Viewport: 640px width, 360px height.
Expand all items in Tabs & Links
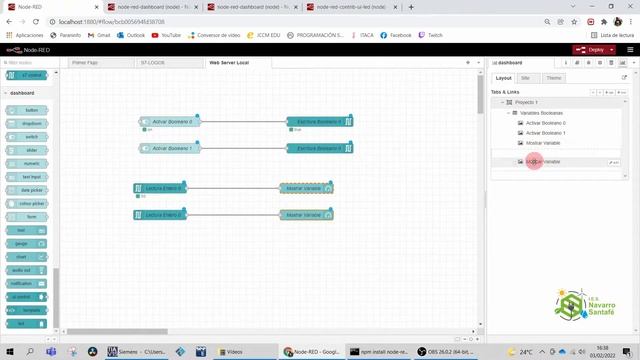(600, 93)
